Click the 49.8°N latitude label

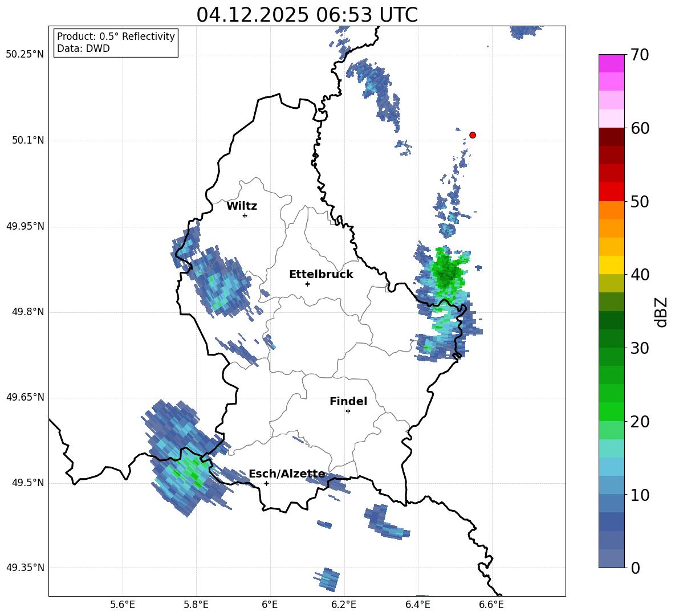tap(29, 312)
